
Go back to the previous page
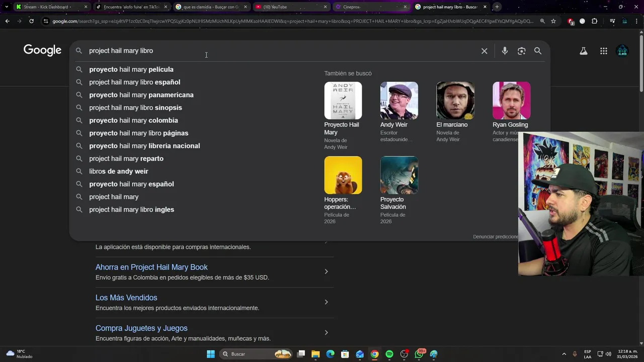click(7, 21)
